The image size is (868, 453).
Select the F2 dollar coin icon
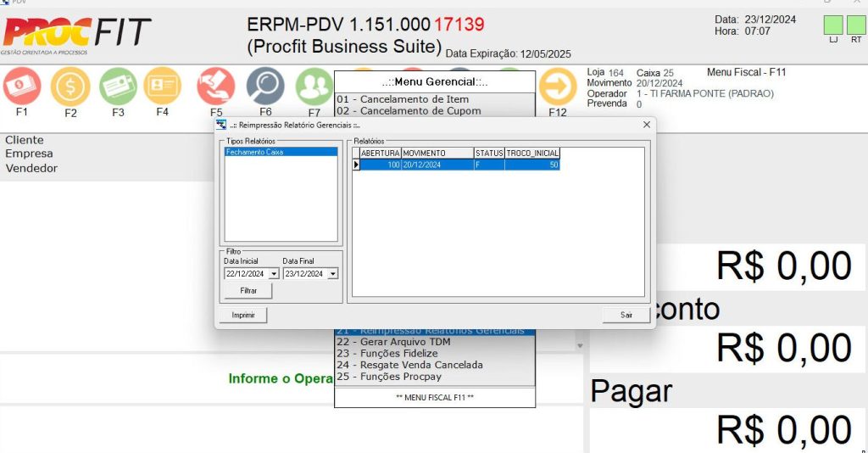tap(70, 87)
